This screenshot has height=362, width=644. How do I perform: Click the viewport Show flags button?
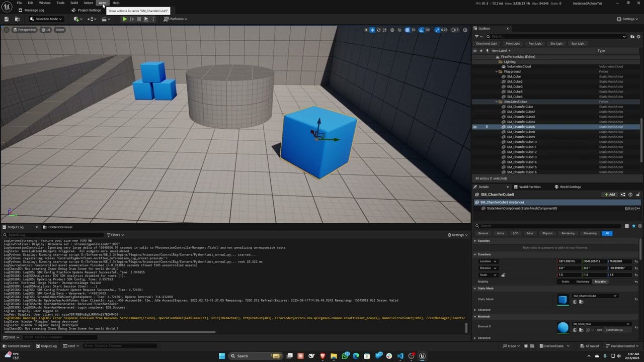coord(60,30)
